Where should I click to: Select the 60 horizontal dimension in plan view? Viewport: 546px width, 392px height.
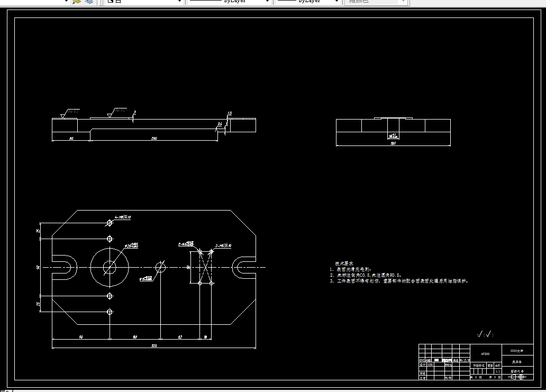tap(135, 337)
